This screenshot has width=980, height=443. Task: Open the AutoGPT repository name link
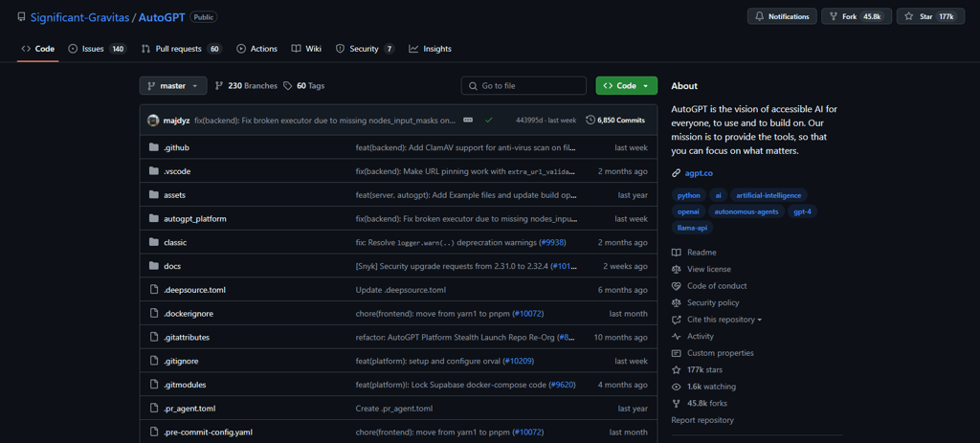[161, 17]
